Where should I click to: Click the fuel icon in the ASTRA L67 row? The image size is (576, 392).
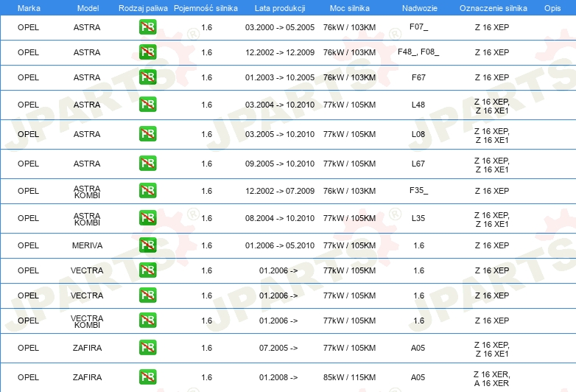click(x=147, y=164)
